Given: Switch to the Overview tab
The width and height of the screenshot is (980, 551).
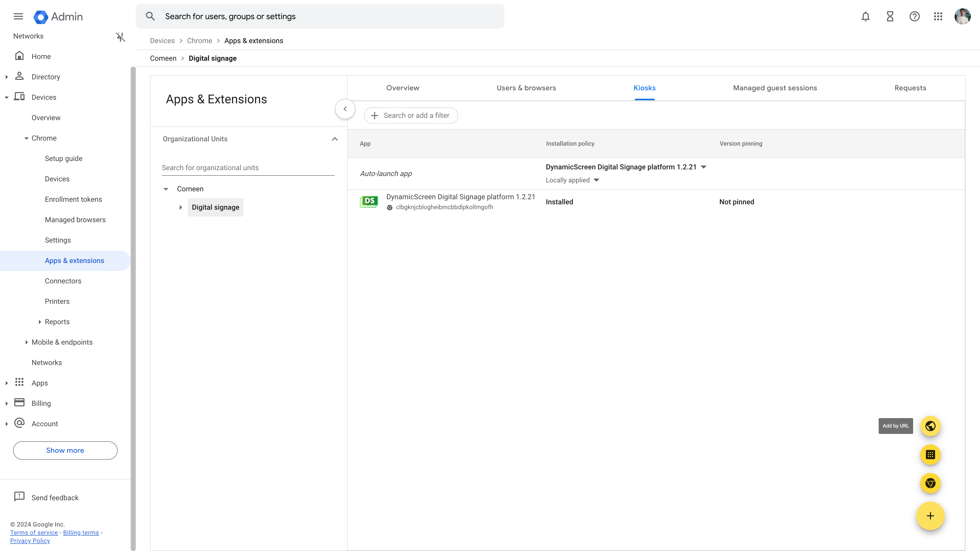Looking at the screenshot, I should tap(402, 88).
